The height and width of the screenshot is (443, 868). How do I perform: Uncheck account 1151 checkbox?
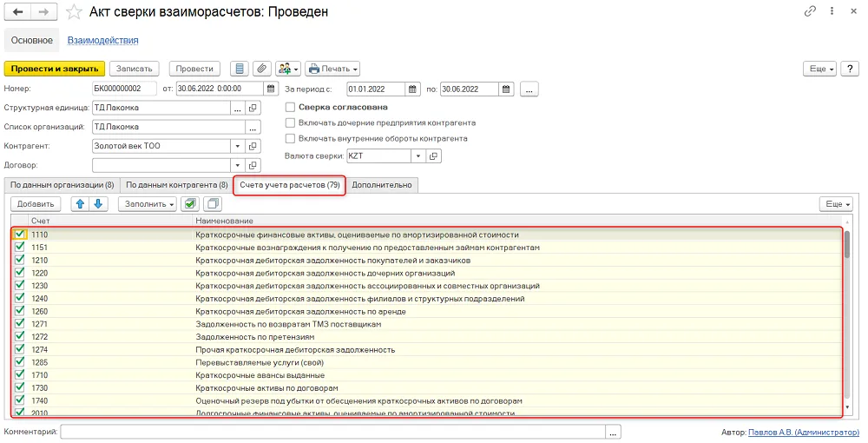[x=20, y=247]
